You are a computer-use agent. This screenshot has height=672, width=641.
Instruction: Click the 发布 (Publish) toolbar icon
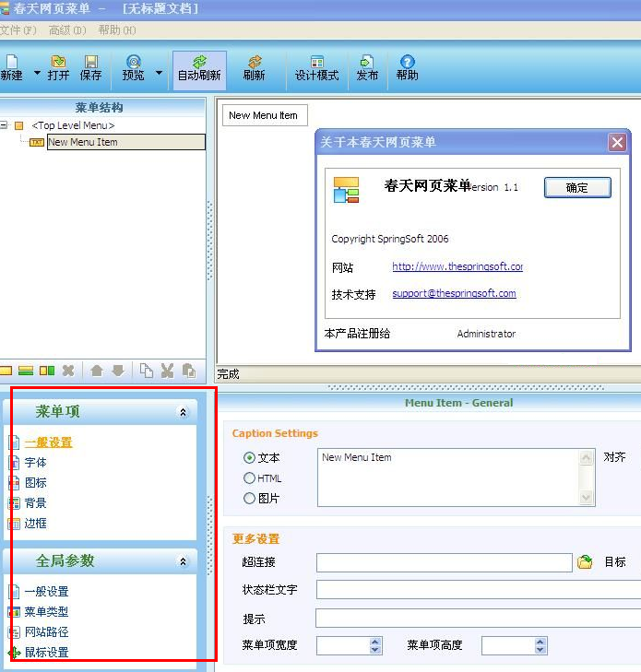(x=367, y=67)
